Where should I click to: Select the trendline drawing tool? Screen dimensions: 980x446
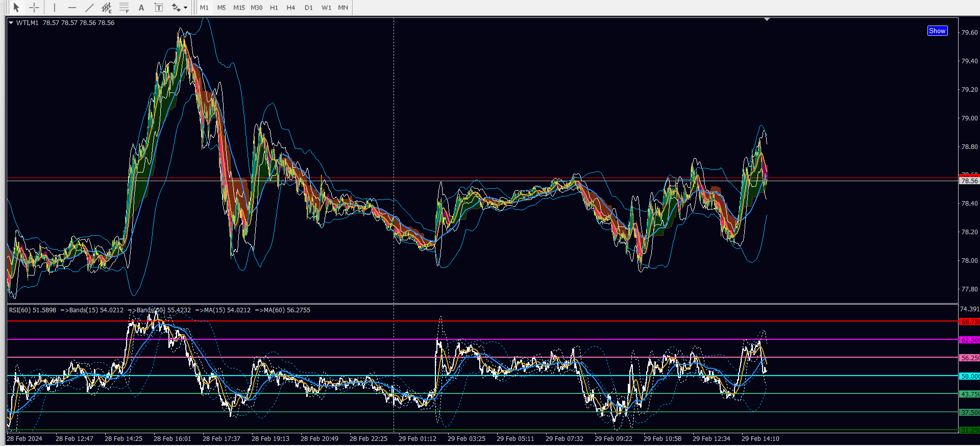(x=89, y=8)
